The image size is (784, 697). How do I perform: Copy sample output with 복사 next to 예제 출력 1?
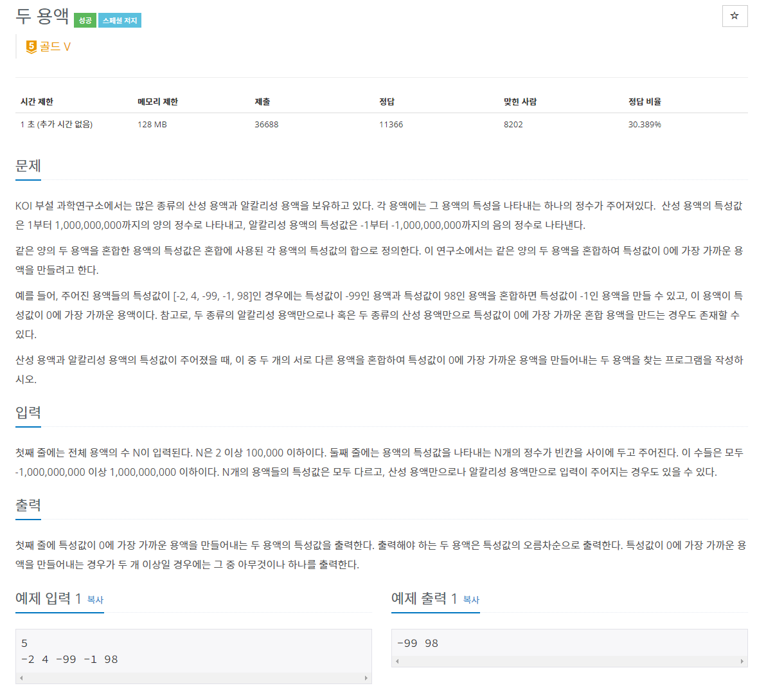point(471,599)
